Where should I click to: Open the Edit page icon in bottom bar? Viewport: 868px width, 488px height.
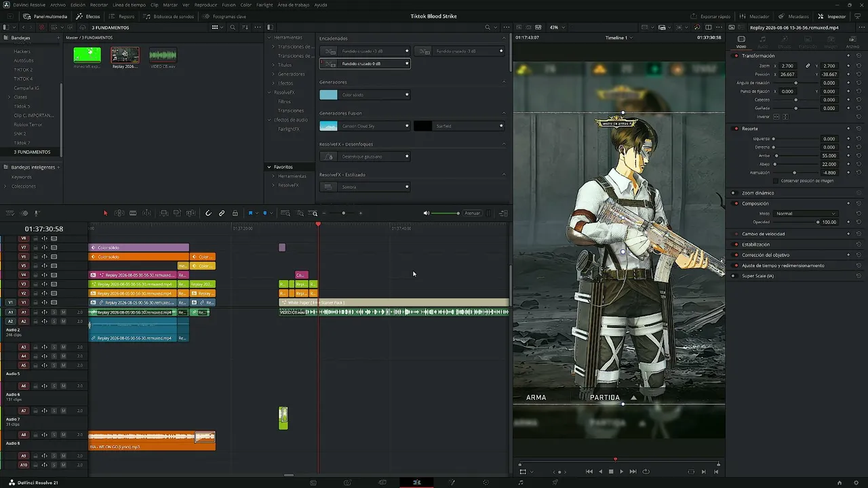[x=417, y=482]
